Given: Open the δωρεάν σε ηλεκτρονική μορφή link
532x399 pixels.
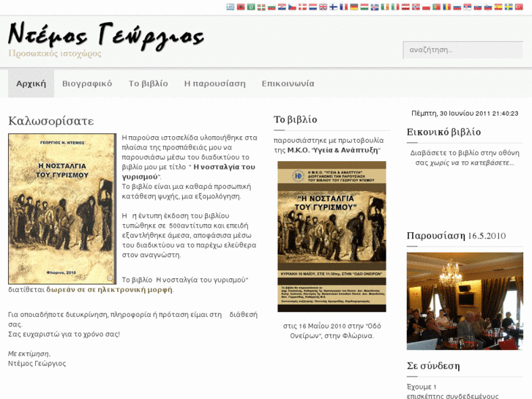Looking at the screenshot, I should [109, 290].
